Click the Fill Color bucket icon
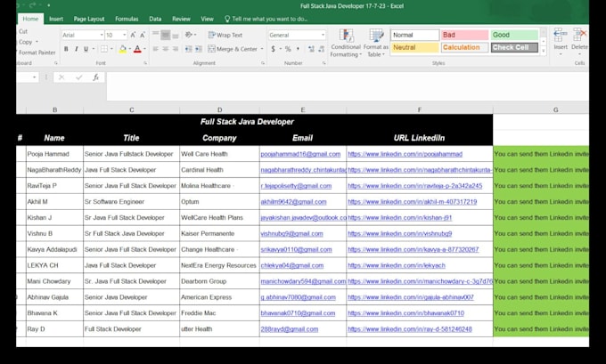This screenshot has width=606, height=364. (123, 49)
